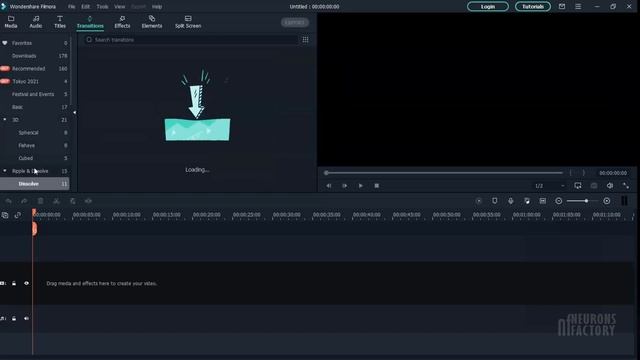The width and height of the screenshot is (640, 360).
Task: Open the File menu
Action: point(71,7)
